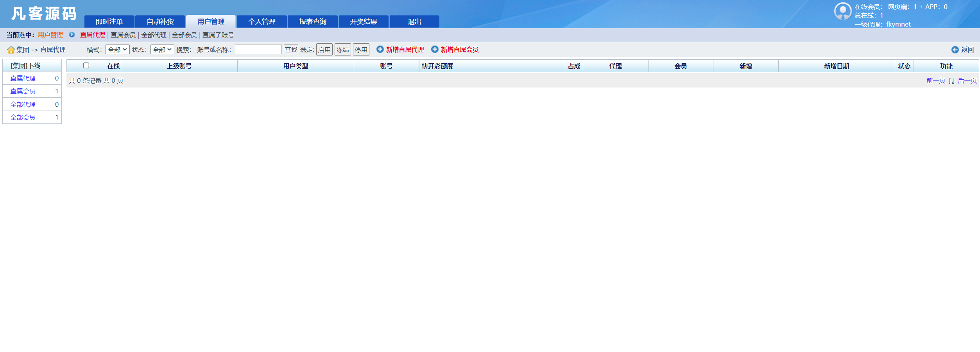980x352 pixels.
Task: Toggle the select-all checkbox in the table header
Action: click(x=87, y=66)
